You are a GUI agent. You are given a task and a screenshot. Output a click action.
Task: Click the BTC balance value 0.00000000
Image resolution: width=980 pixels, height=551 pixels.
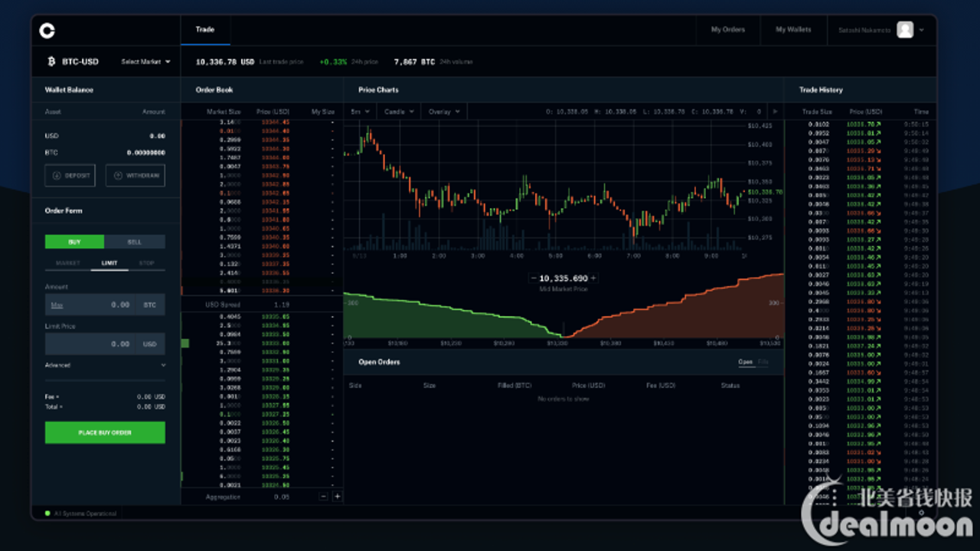146,152
